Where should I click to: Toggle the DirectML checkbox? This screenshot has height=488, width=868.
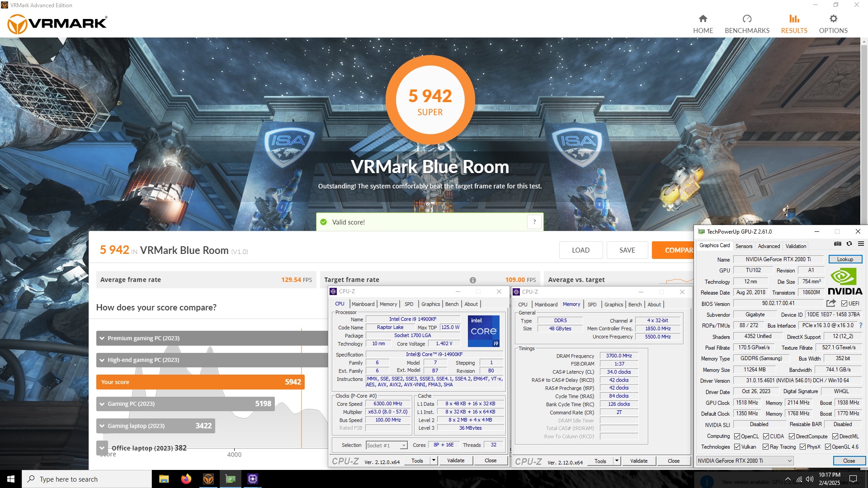(835, 436)
